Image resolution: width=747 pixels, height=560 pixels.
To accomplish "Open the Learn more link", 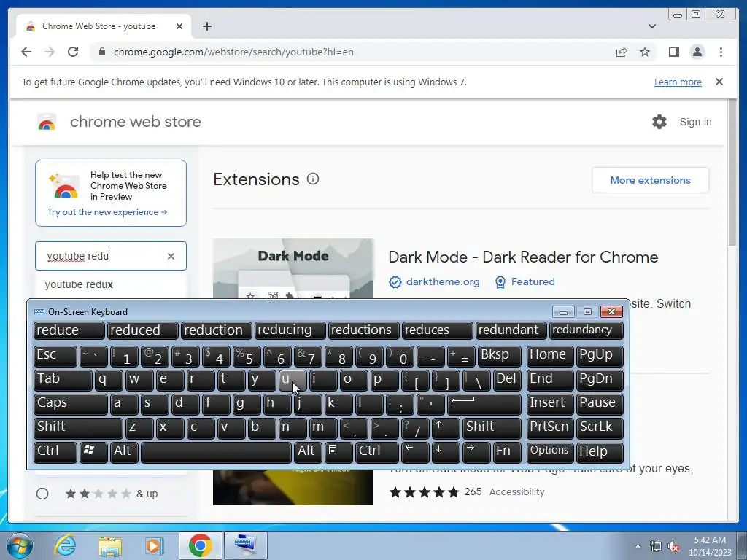I will [678, 82].
